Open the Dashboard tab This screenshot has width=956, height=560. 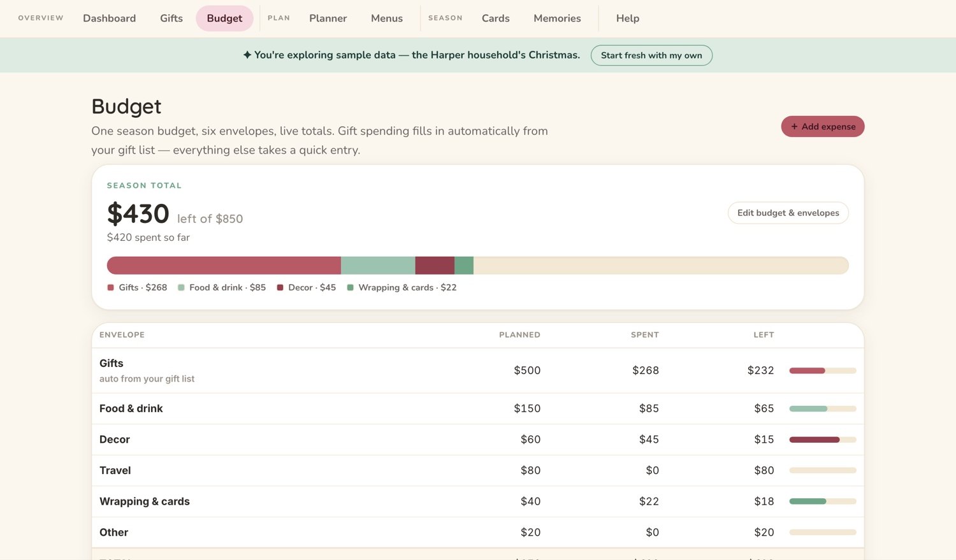(x=109, y=18)
